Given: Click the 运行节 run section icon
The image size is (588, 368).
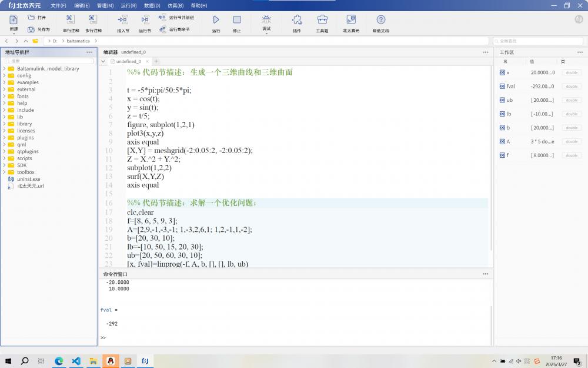Looking at the screenshot, I should pyautogui.click(x=145, y=20).
